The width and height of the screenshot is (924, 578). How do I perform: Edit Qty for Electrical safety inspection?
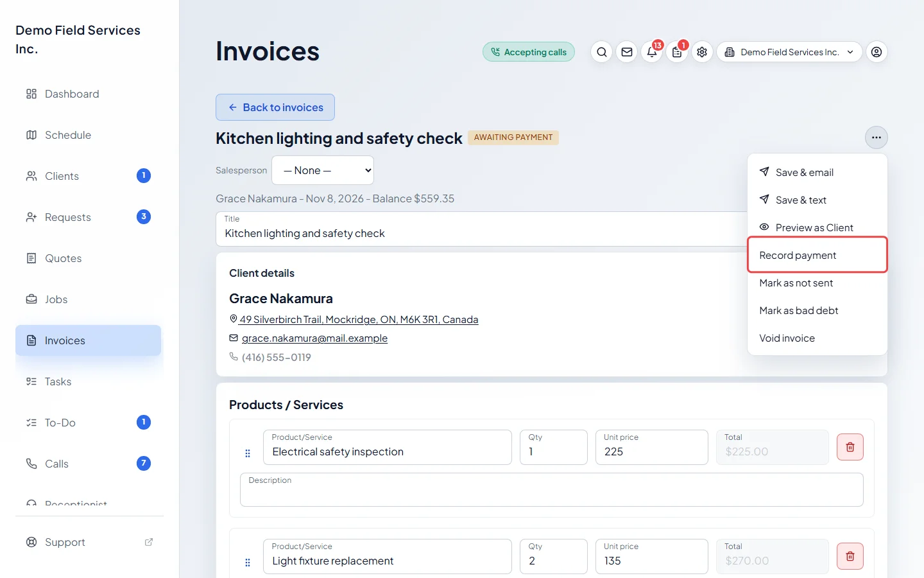pos(554,447)
